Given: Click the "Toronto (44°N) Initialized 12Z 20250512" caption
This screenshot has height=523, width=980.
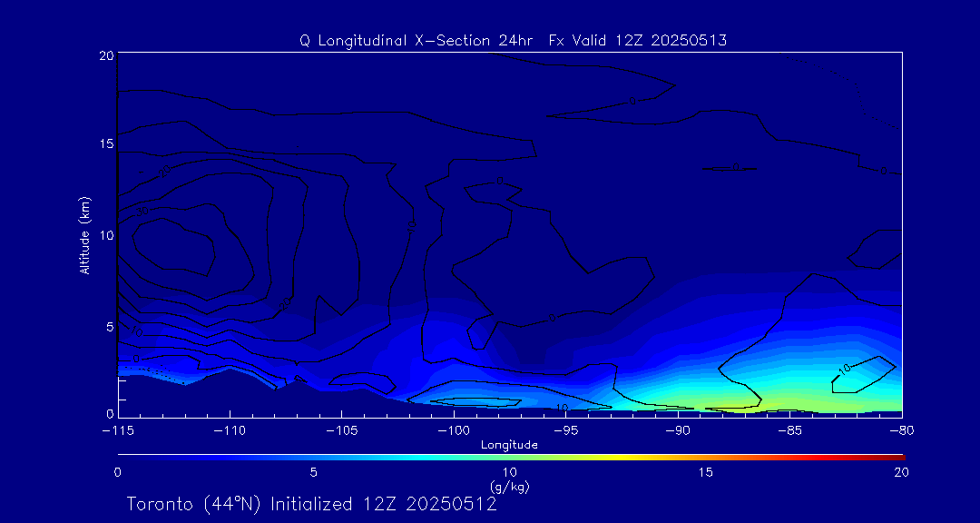Looking at the screenshot, I should click(311, 504).
